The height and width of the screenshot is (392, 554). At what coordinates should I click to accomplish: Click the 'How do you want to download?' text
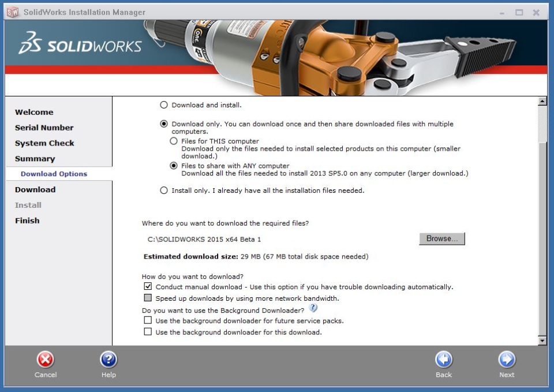[x=193, y=277]
